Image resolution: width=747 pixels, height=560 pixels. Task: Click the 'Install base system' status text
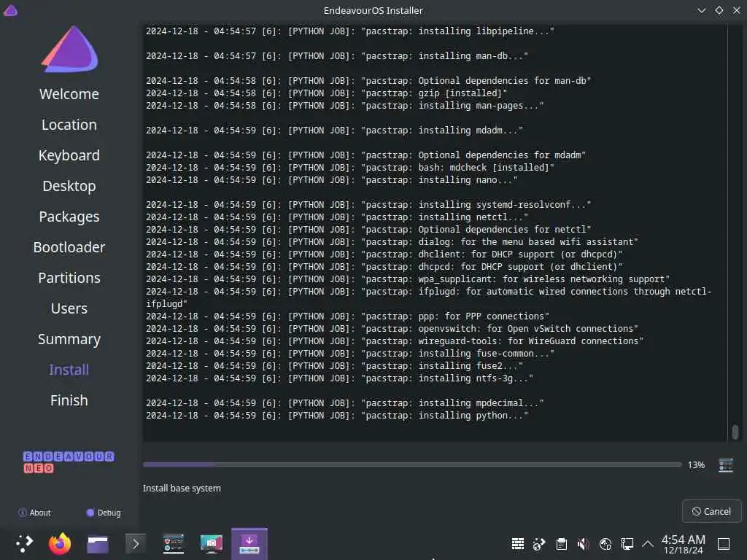click(x=182, y=488)
